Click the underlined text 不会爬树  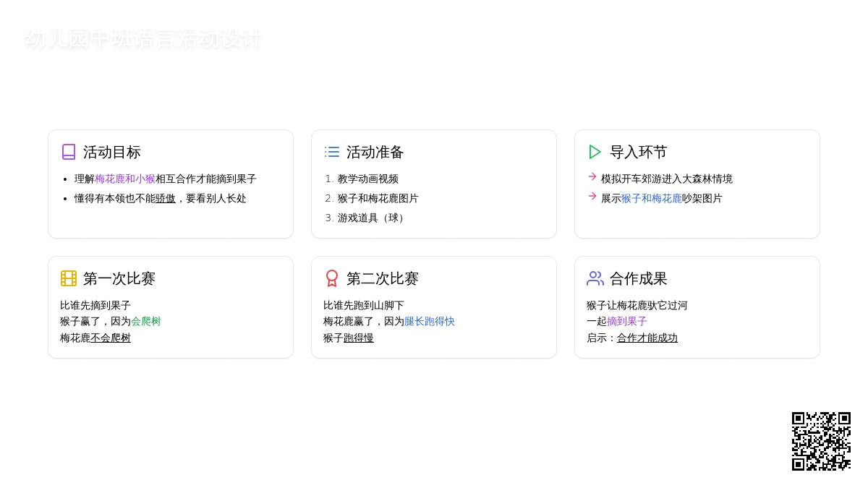click(x=111, y=338)
